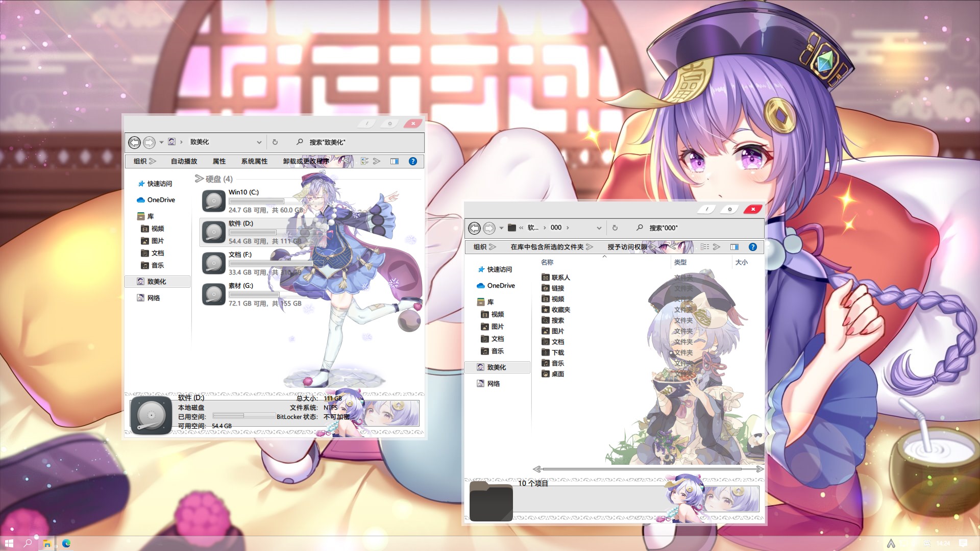The height and width of the screenshot is (551, 980).
Task: Click refresh icon in 致美化 address bar
Action: 275,142
